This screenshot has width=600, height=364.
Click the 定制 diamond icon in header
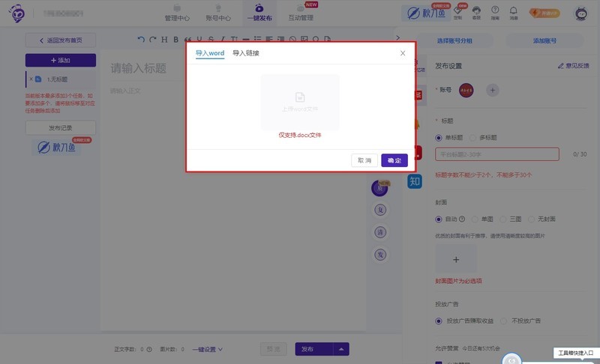coord(457,13)
